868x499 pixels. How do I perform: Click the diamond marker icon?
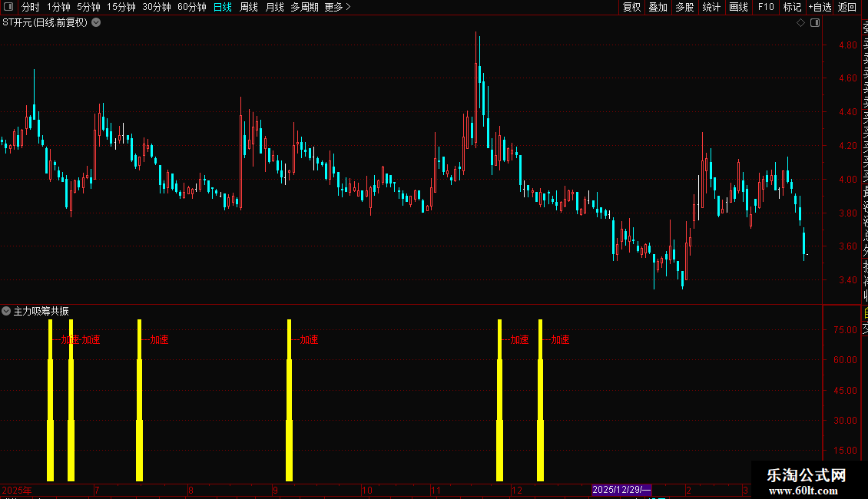[800, 23]
